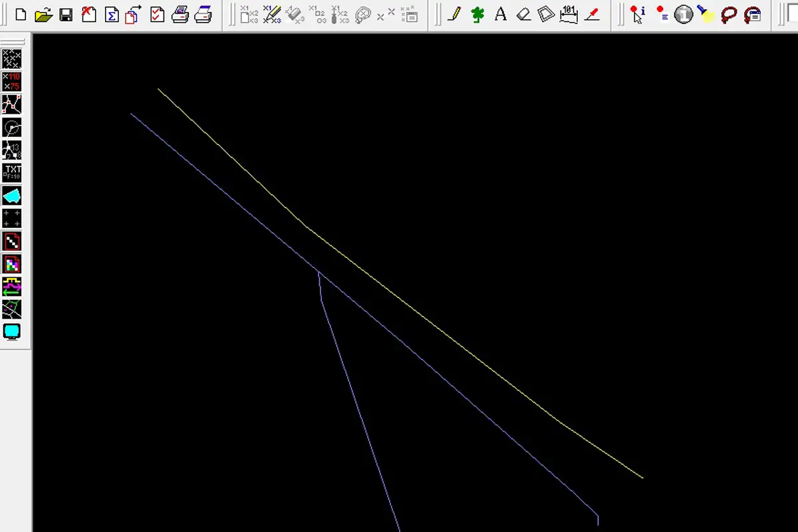Click the point info cursor tool
The width and height of the screenshot is (798, 532).
pyautogui.click(x=638, y=14)
